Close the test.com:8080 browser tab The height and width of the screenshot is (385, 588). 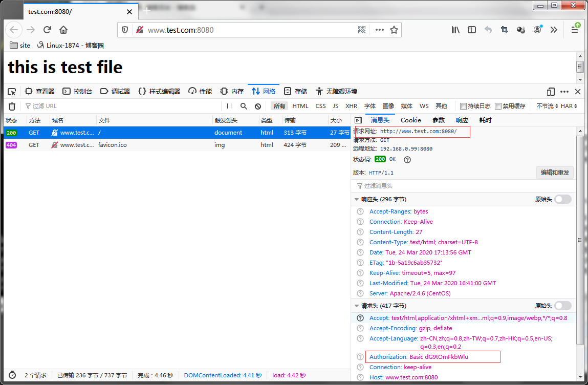129,12
